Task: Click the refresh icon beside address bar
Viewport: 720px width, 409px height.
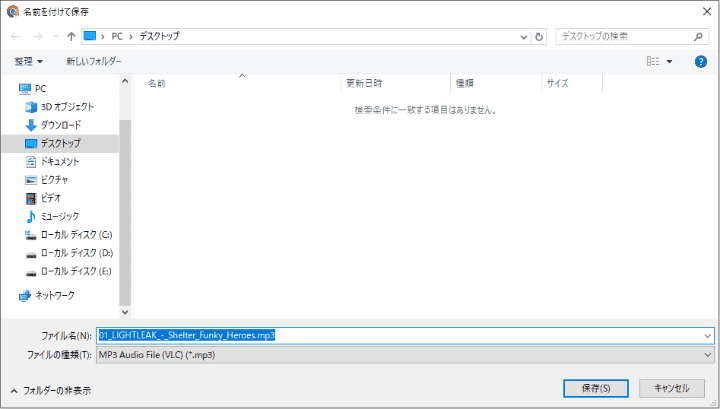Action: point(540,36)
